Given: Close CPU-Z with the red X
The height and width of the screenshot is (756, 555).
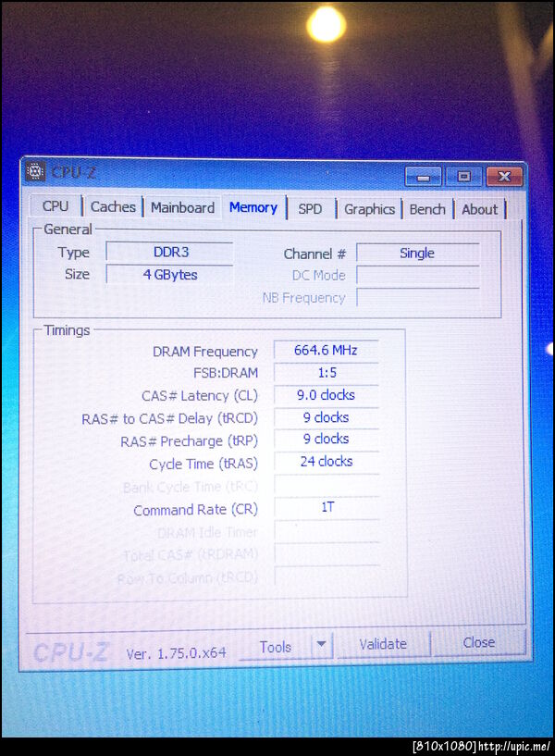Looking at the screenshot, I should point(504,177).
